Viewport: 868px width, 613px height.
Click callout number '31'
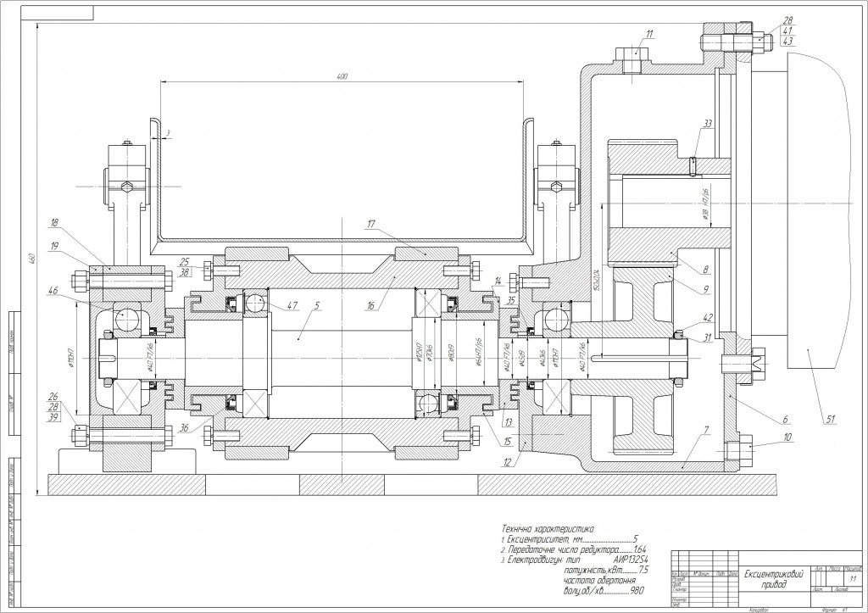coord(709,336)
